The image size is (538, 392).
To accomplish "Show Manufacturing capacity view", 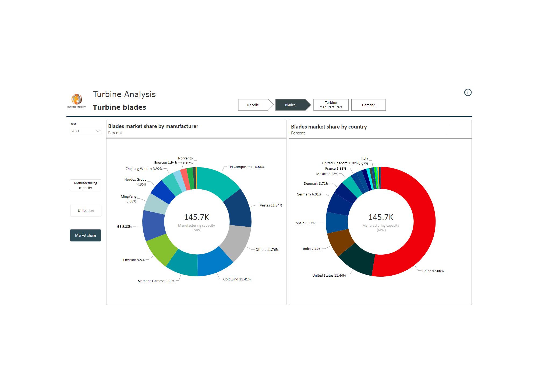I will pyautogui.click(x=86, y=185).
